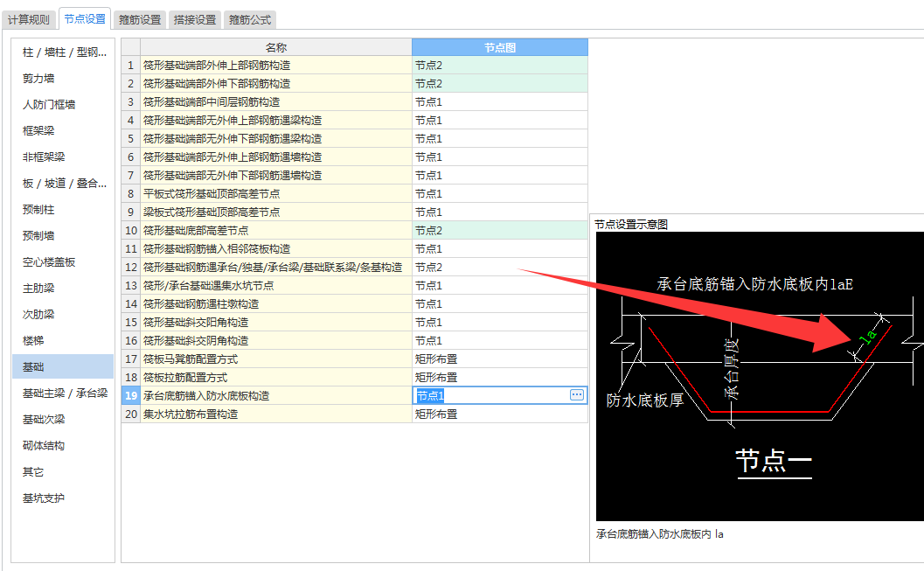Select the 空心楼盖板 category
This screenshot has height=571, width=924.
[x=64, y=261]
